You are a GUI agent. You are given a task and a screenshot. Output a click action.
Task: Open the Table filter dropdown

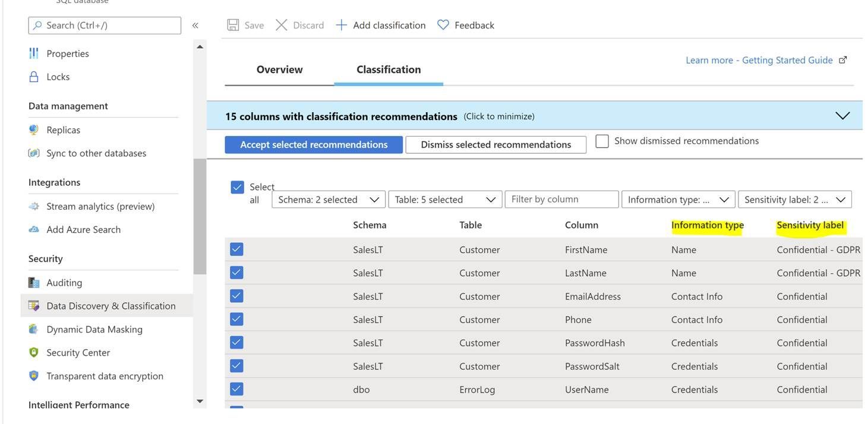coord(445,199)
